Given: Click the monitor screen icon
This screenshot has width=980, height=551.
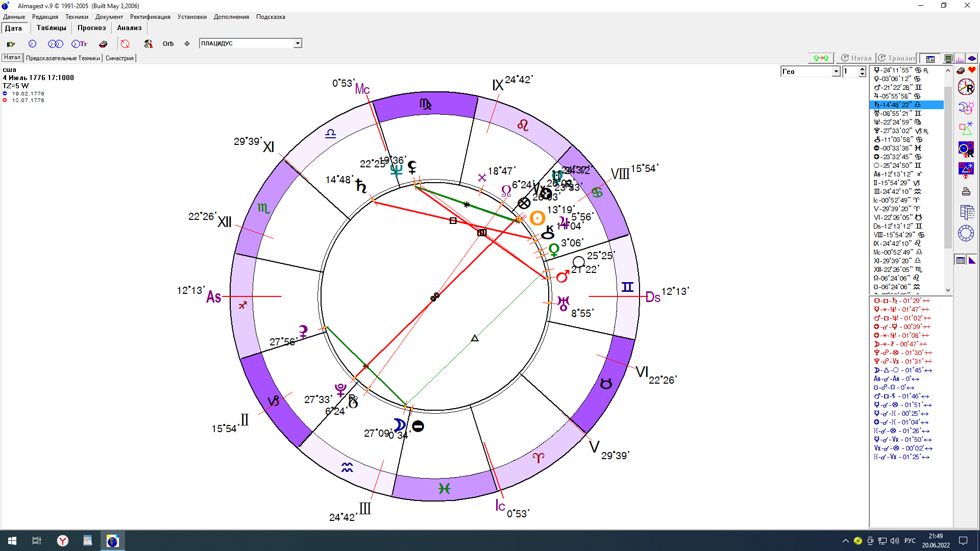Looking at the screenshot, I should pyautogui.click(x=948, y=58).
